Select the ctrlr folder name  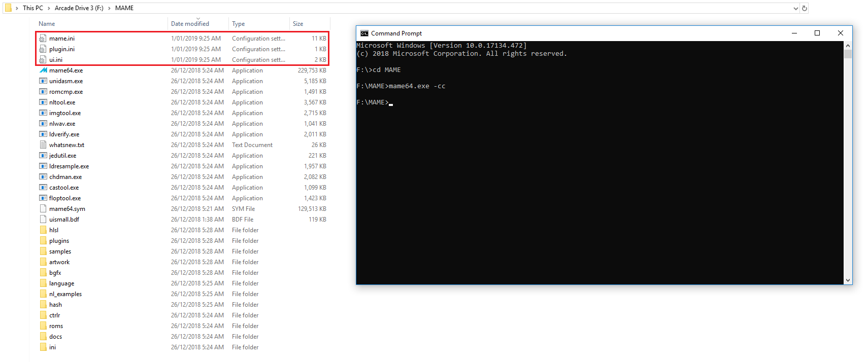(54, 315)
